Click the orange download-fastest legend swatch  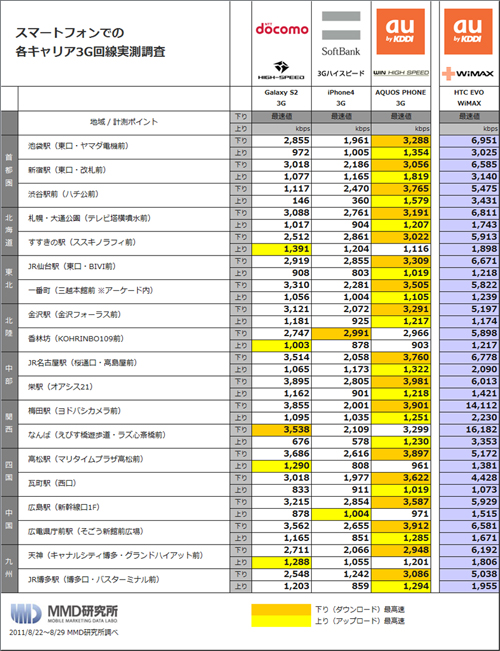281,609
